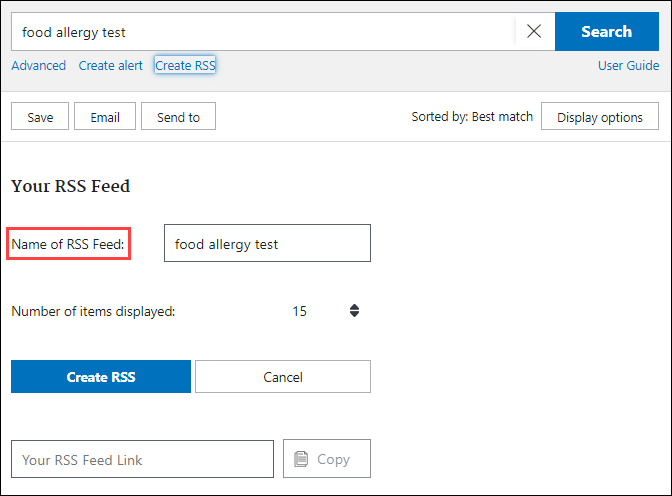Click the blue Search button
672x496 pixels.
point(606,32)
